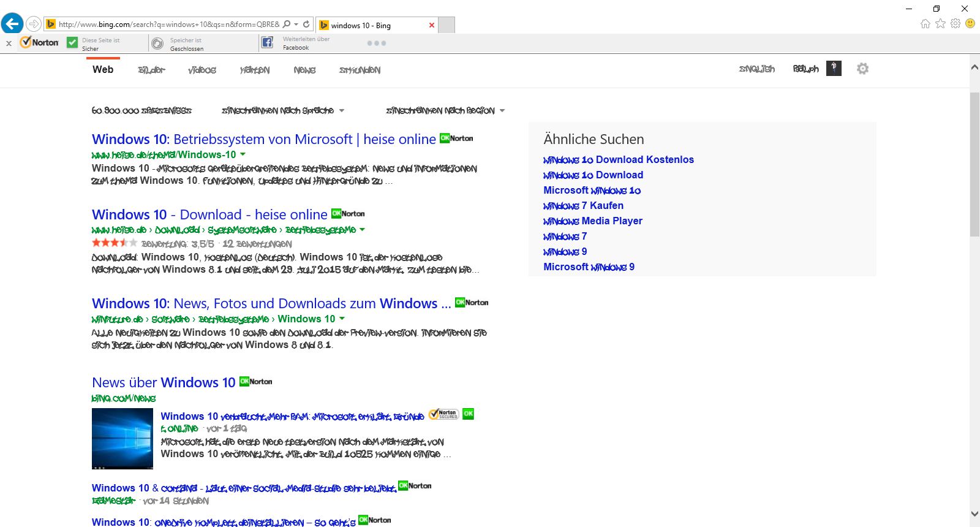Open address bar autocomplete dropdown arrow
The image size is (980, 527).
pyautogui.click(x=296, y=25)
